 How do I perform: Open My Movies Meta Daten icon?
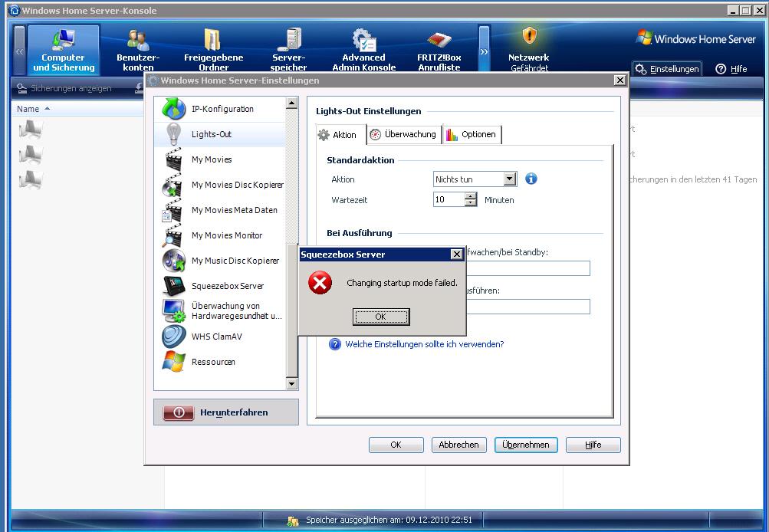[173, 210]
